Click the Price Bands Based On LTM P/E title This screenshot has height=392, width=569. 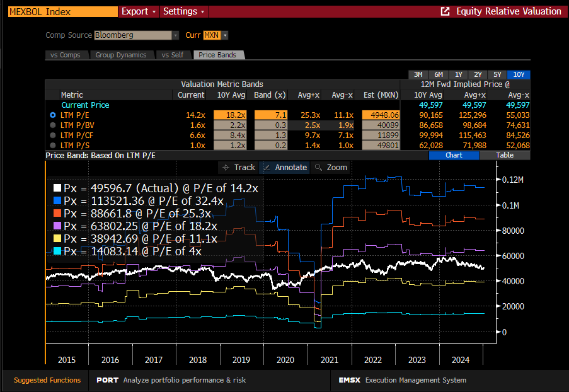tap(101, 155)
